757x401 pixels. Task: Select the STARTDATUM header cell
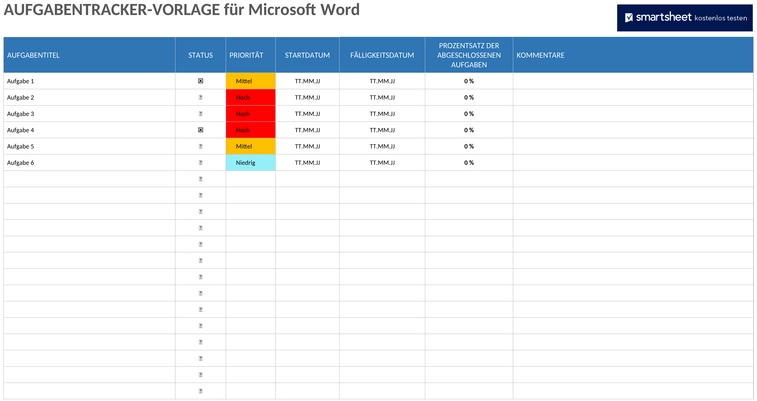(308, 55)
